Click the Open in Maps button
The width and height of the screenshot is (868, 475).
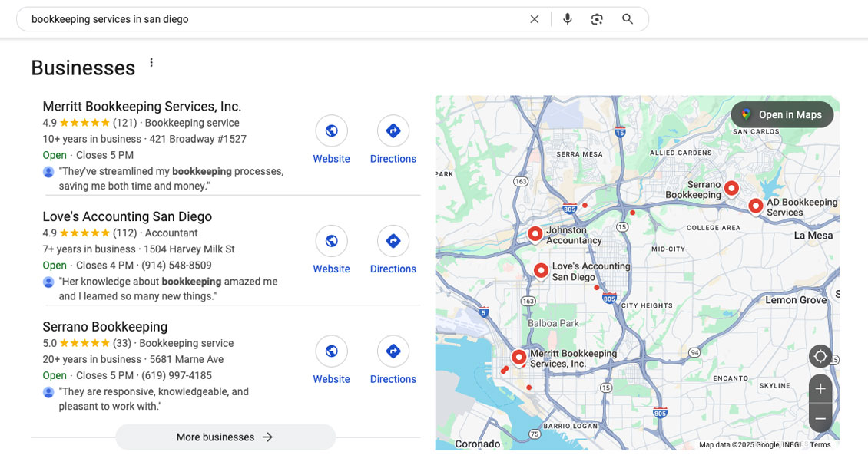pyautogui.click(x=782, y=114)
